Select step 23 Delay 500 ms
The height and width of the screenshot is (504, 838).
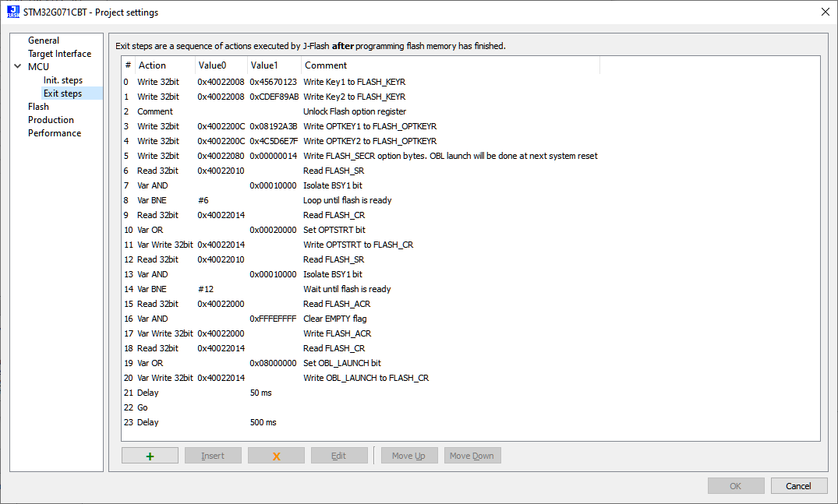coord(361,422)
